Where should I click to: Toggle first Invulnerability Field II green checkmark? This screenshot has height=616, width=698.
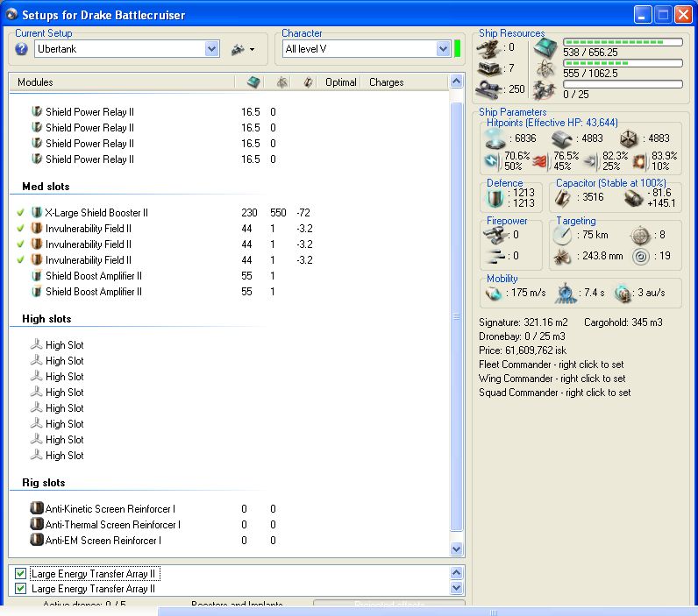click(20, 229)
